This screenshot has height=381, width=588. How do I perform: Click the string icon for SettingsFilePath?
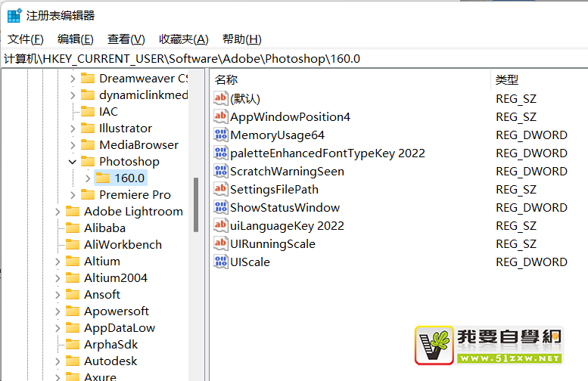pos(220,190)
